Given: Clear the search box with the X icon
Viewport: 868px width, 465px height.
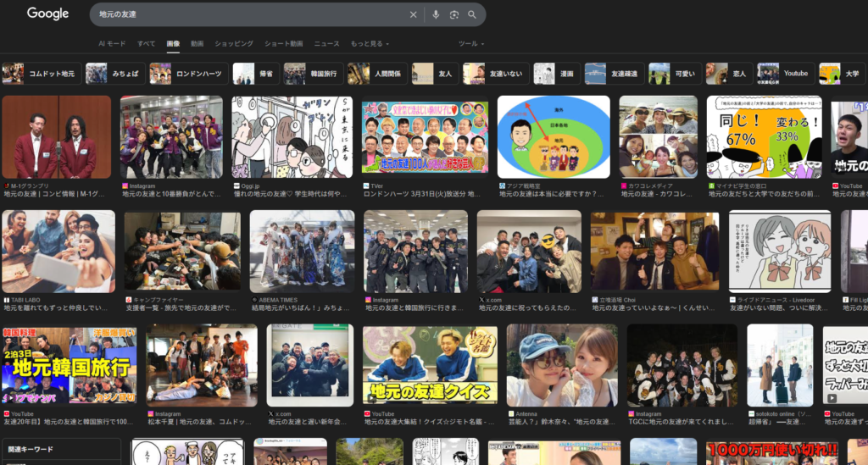Looking at the screenshot, I should 414,14.
